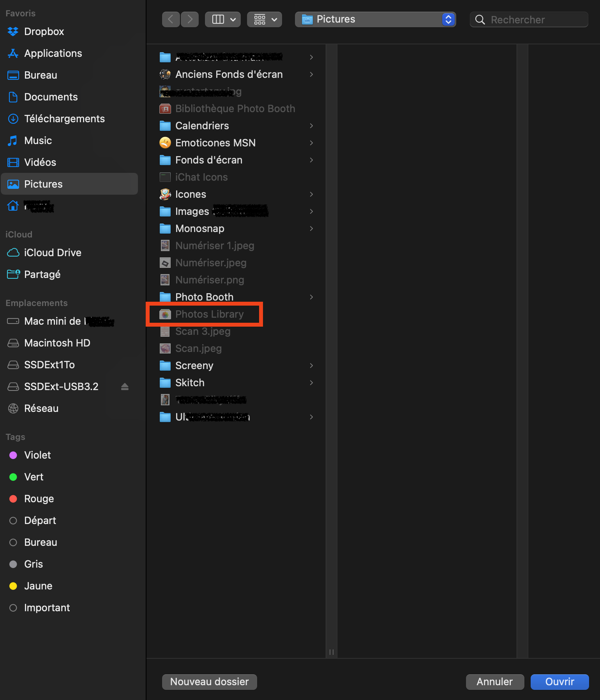Click the Emoticones MSN folder icon
600x700 pixels.
165,143
